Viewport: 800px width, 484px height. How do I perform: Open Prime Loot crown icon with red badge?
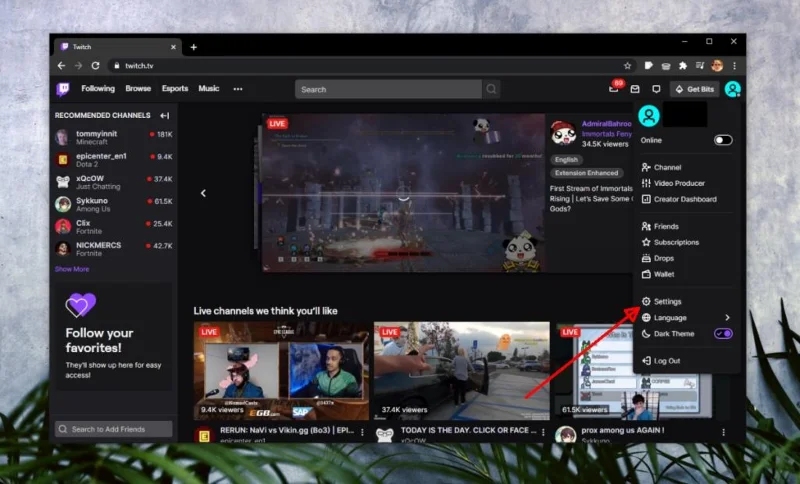pyautogui.click(x=614, y=89)
